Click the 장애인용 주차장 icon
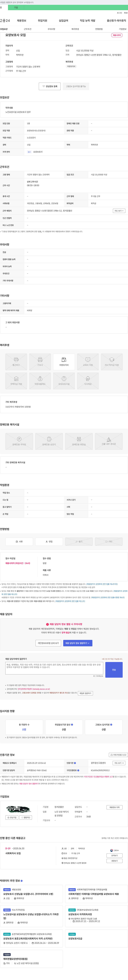The width and height of the screenshot is (128, 980). click(x=19, y=441)
